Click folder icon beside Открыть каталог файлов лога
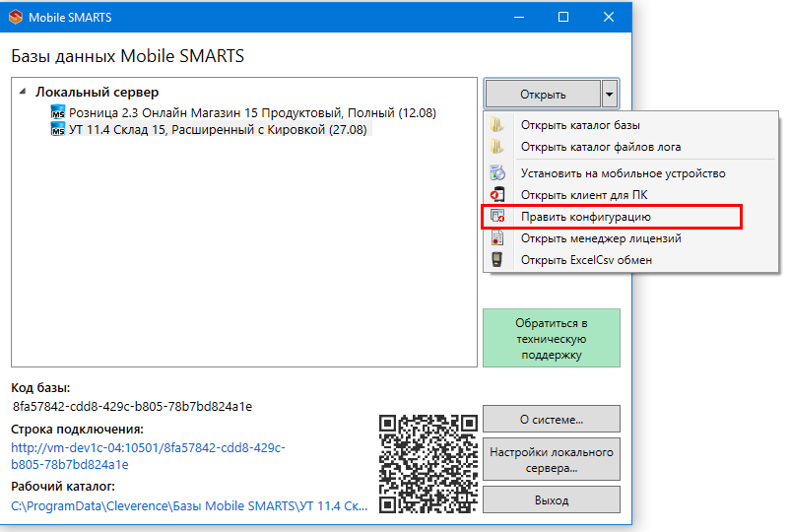The image size is (789, 532). (497, 147)
